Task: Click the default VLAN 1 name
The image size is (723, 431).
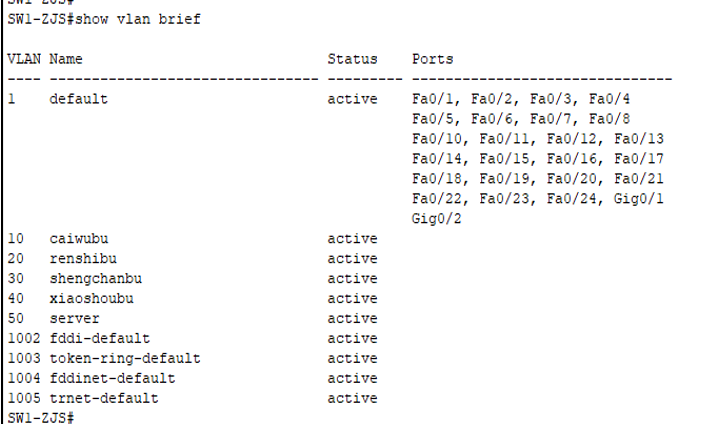Action: click(x=78, y=99)
